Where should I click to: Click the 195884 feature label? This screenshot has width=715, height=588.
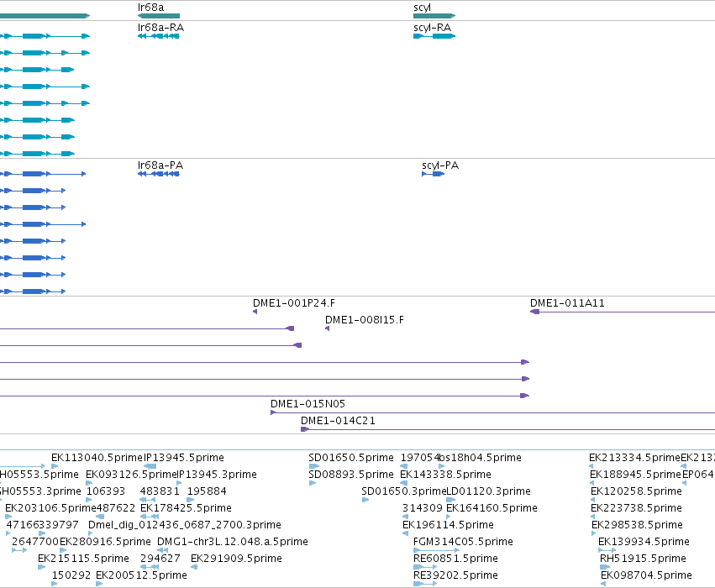[207, 491]
